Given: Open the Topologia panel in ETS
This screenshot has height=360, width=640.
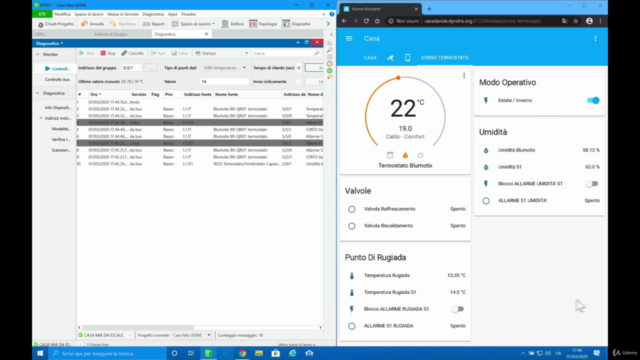Looking at the screenshot, I should [263, 24].
